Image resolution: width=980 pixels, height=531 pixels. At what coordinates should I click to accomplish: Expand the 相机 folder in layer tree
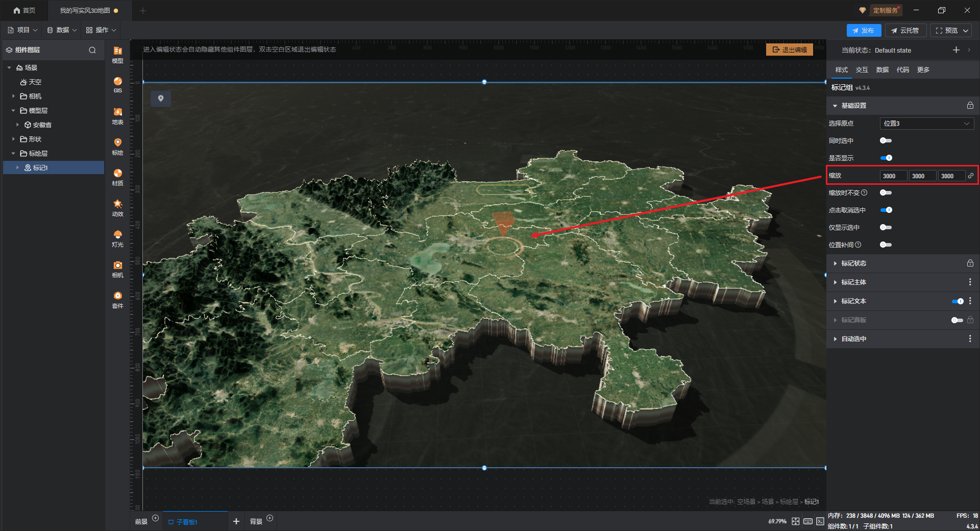coord(14,96)
